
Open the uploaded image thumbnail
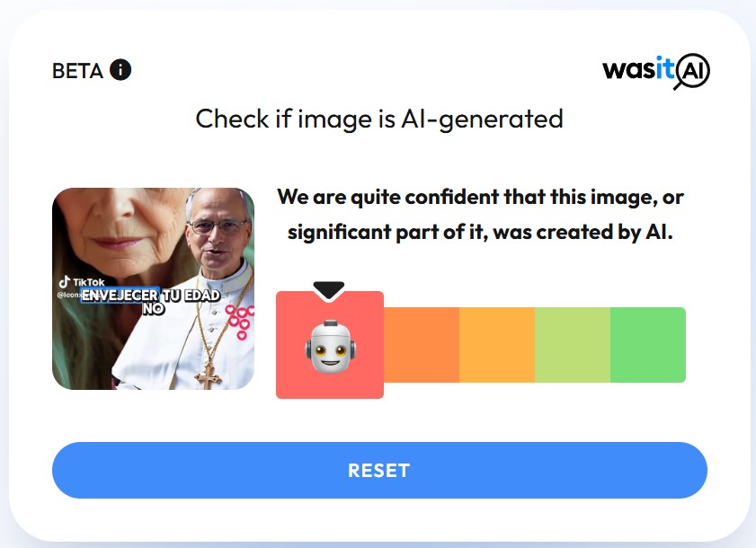tap(154, 288)
